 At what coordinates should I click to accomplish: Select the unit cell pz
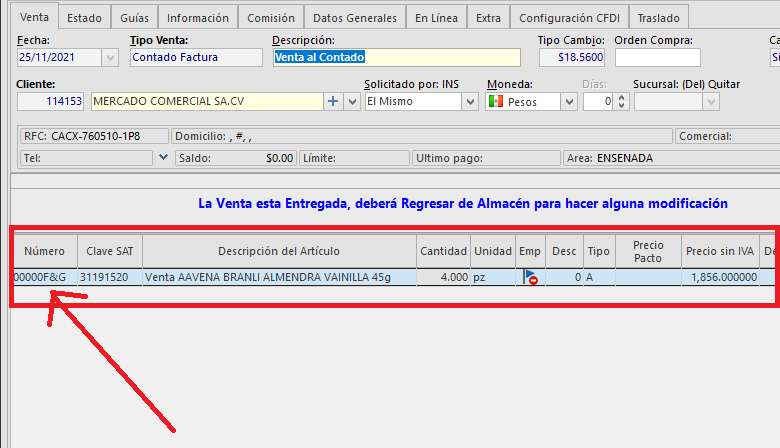pyautogui.click(x=493, y=277)
